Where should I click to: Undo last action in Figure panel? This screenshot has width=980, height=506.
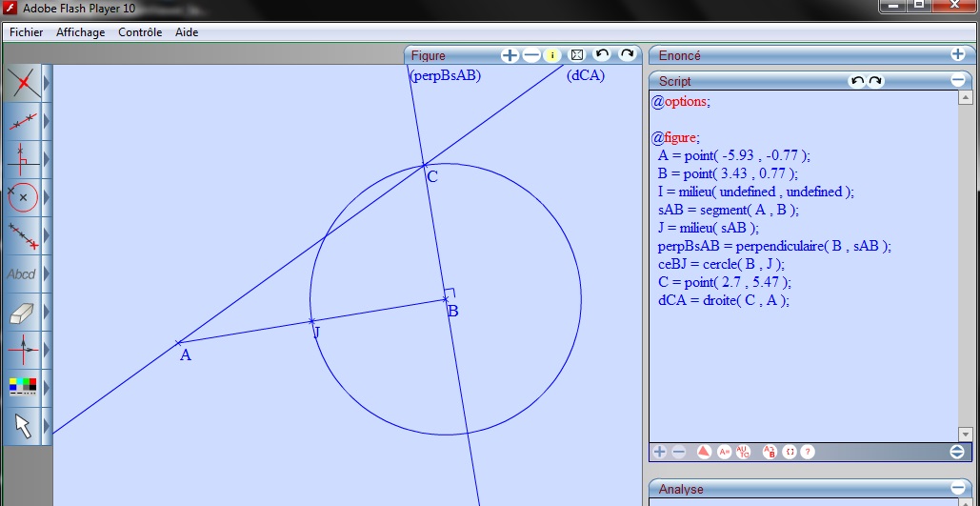[x=602, y=55]
